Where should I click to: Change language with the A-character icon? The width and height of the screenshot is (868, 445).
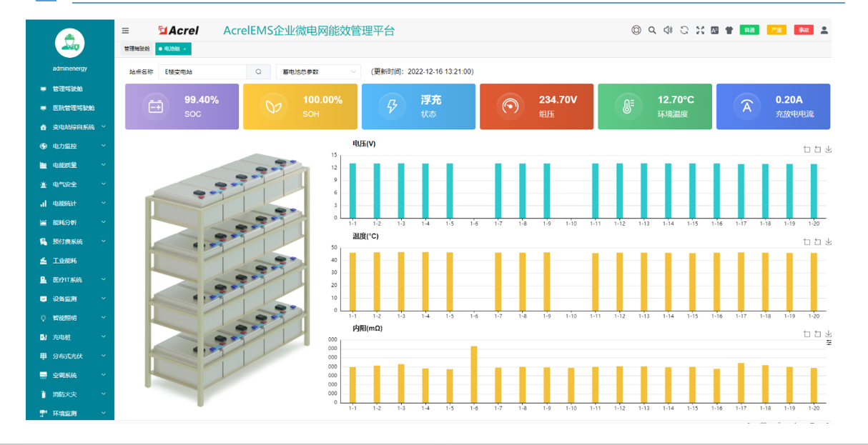[x=714, y=30]
